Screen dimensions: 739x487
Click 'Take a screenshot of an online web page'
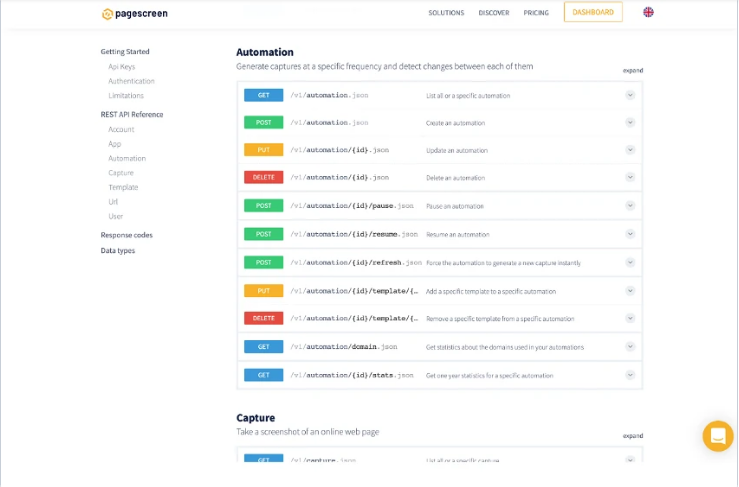[307, 432]
